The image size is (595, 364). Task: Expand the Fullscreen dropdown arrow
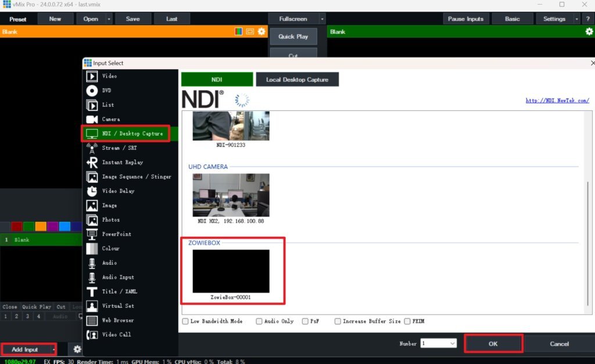pos(321,19)
